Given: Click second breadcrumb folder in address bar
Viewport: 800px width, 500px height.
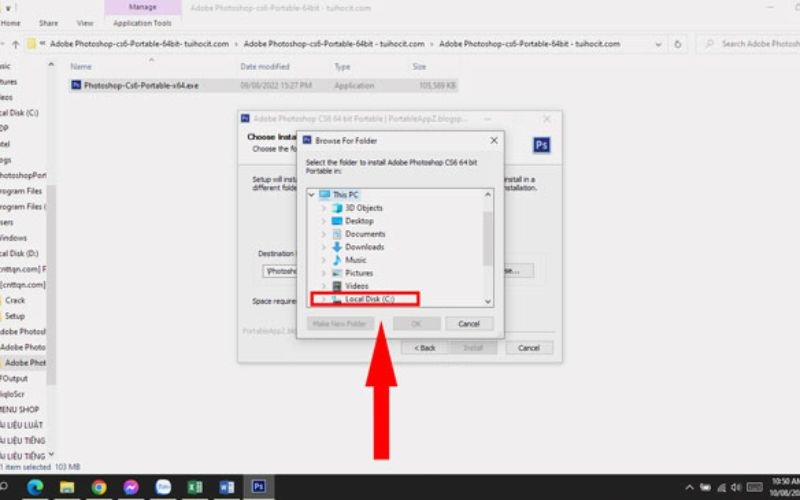Looking at the screenshot, I should pos(334,44).
